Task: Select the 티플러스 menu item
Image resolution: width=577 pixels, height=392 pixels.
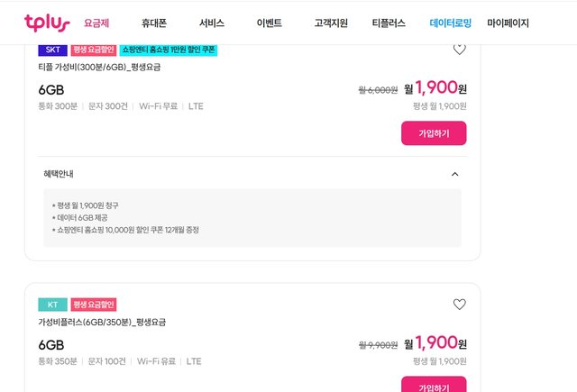Action: point(389,23)
